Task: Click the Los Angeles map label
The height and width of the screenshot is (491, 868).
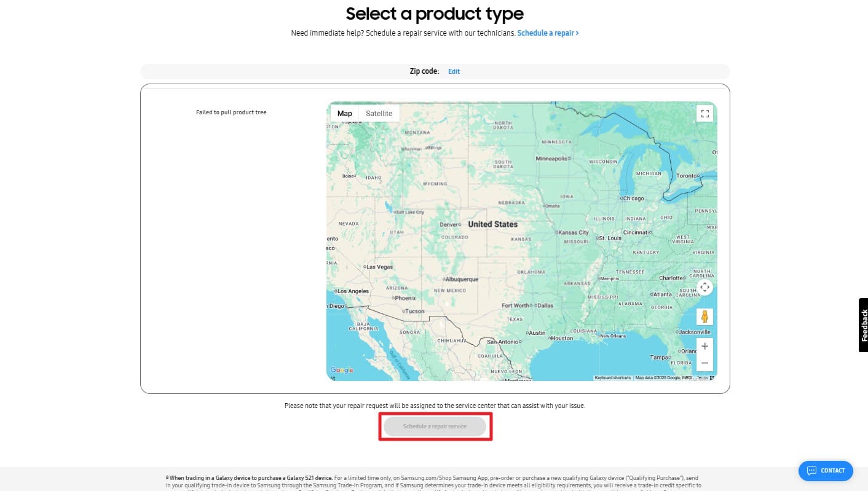Action: (x=352, y=291)
